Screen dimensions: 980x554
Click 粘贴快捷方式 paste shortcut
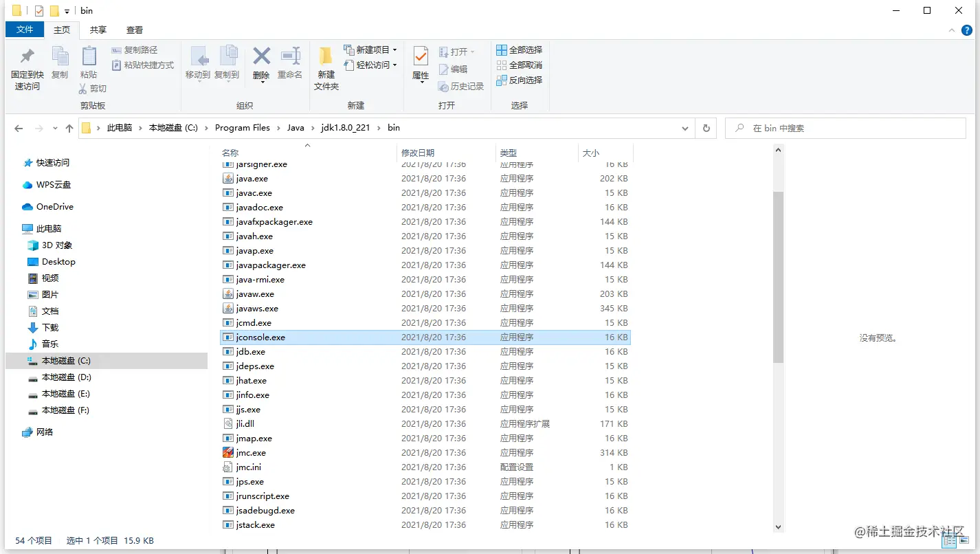(x=142, y=65)
